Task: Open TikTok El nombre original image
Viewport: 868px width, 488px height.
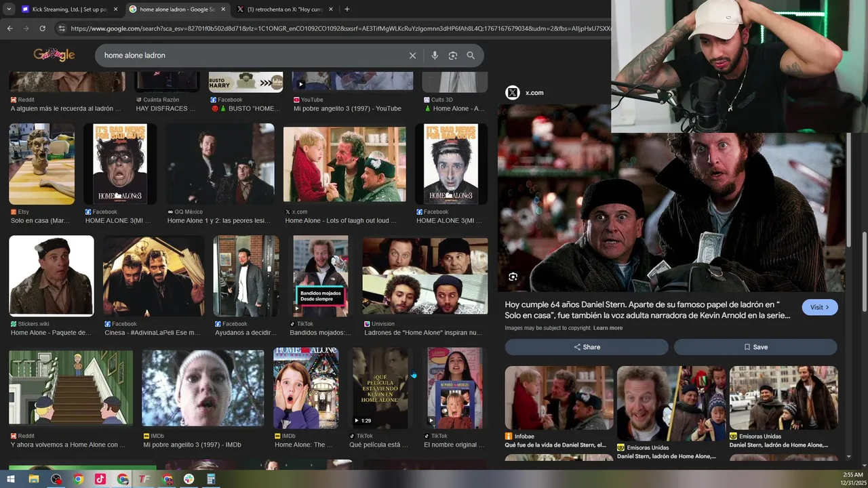Action: coord(455,388)
